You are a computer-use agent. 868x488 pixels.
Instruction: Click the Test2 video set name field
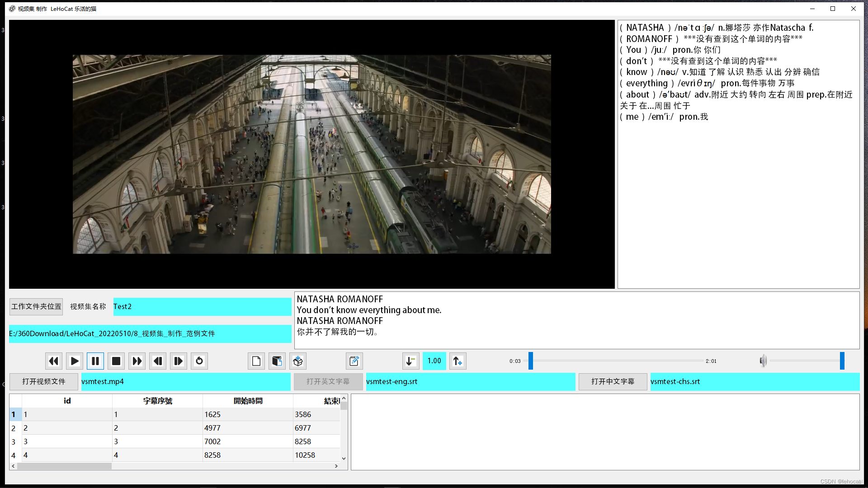(x=202, y=306)
